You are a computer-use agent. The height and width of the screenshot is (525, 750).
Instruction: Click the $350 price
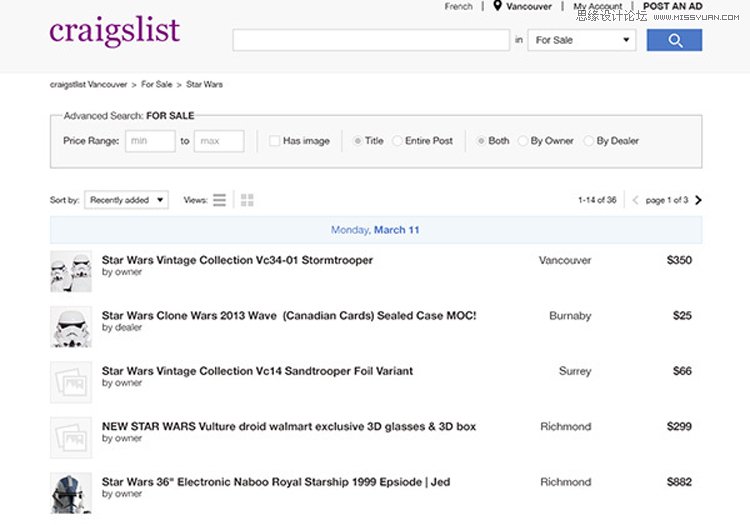click(679, 260)
